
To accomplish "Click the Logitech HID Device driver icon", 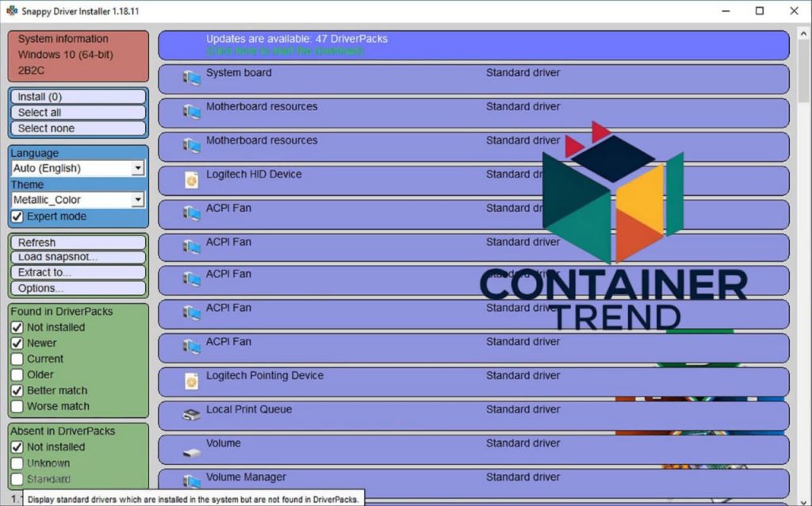I will 192,180.
